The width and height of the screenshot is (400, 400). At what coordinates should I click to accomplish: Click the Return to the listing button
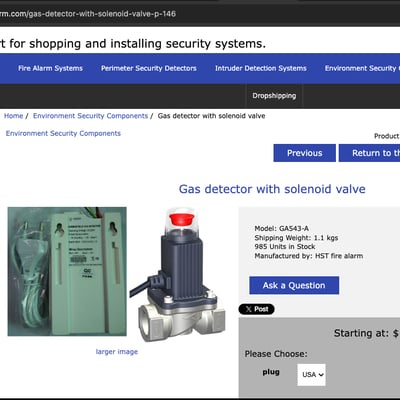369,153
